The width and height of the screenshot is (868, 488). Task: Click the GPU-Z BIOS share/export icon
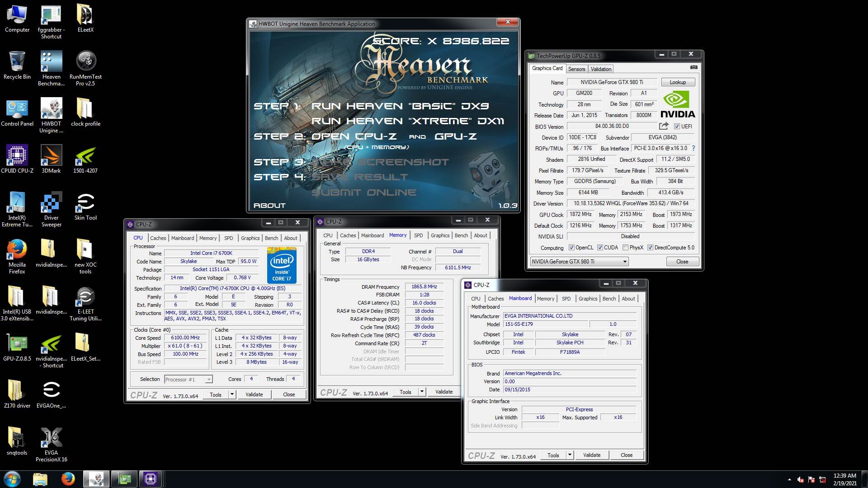[664, 126]
